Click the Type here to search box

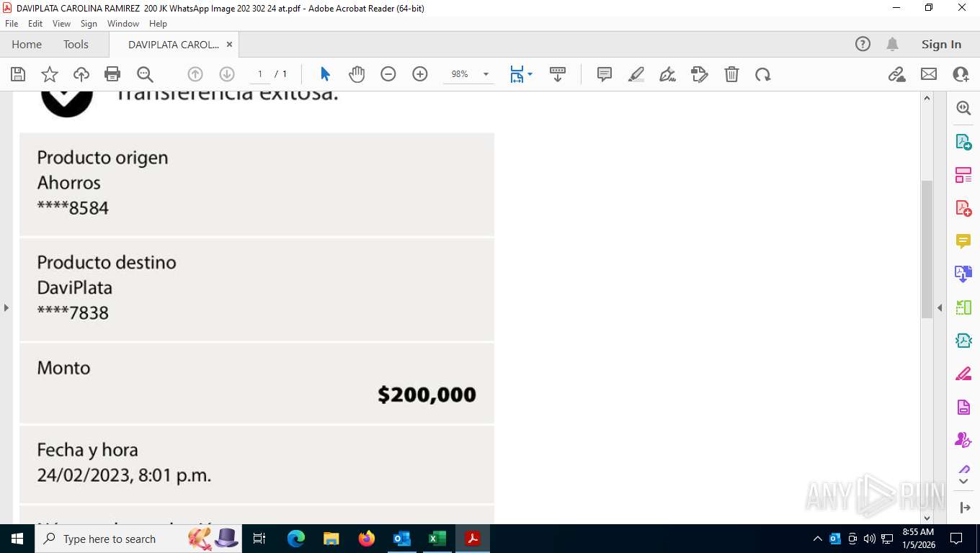point(138,539)
